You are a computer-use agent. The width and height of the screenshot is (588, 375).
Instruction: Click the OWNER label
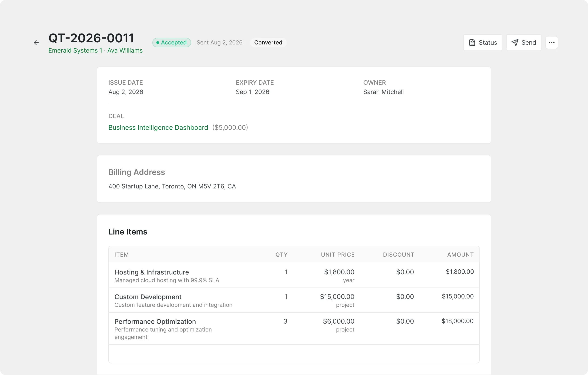pyautogui.click(x=374, y=83)
